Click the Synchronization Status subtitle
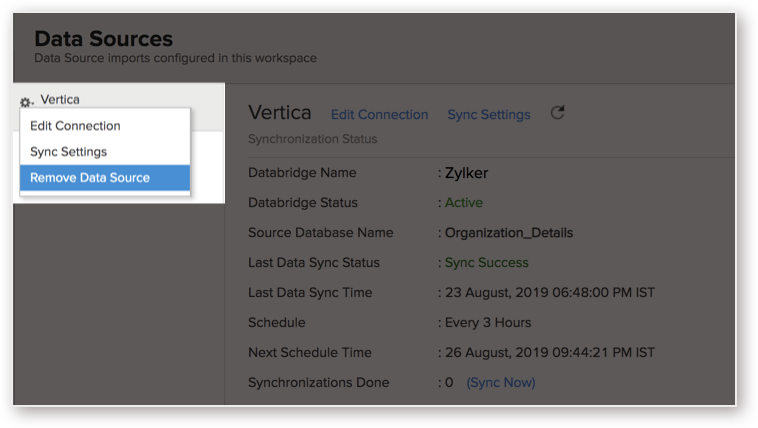 313,139
